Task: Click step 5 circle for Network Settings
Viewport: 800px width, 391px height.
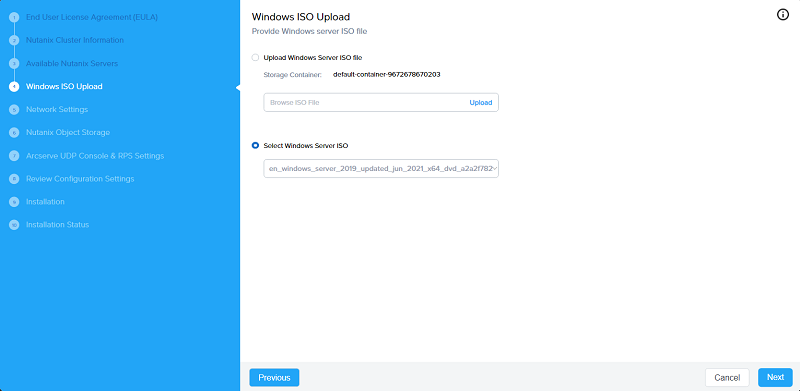Action: click(14, 110)
